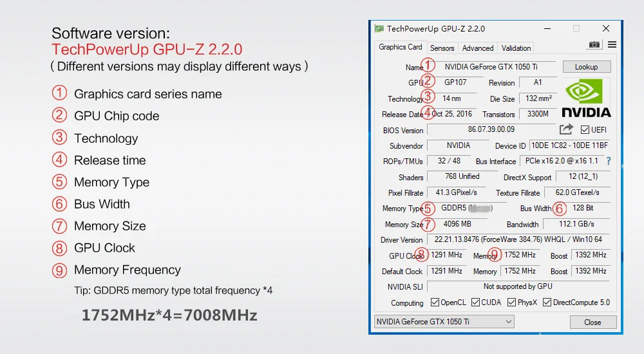Click the red TechPowerUp GPU-Z 2.2.0 heading

tap(147, 50)
